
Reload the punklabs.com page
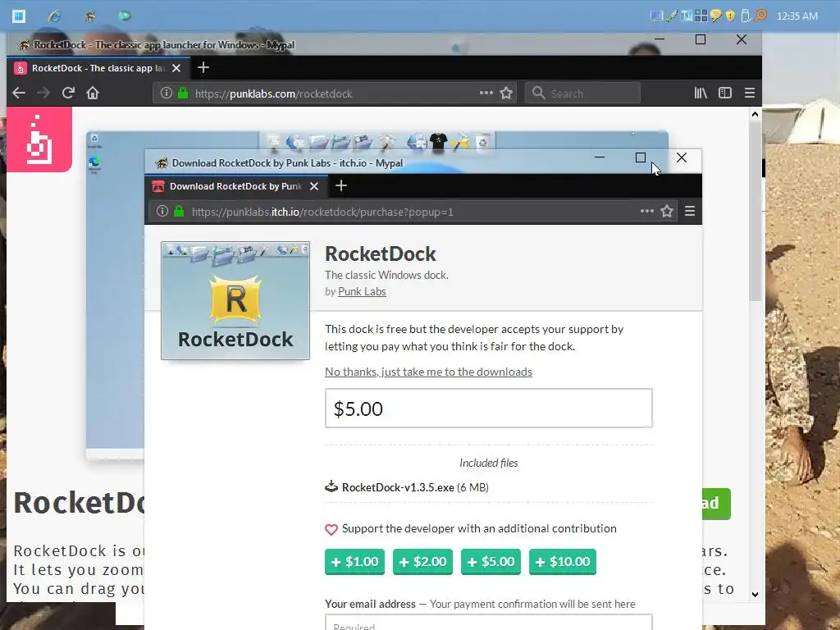[68, 94]
